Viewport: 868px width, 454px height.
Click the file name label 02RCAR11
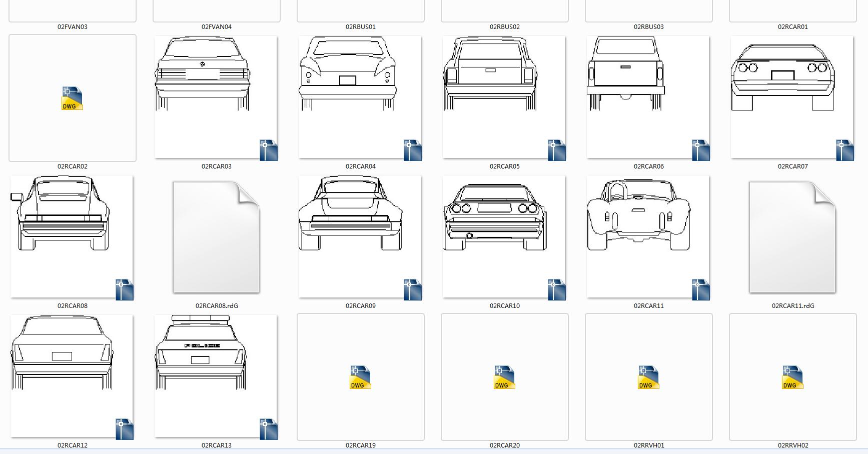click(x=649, y=306)
